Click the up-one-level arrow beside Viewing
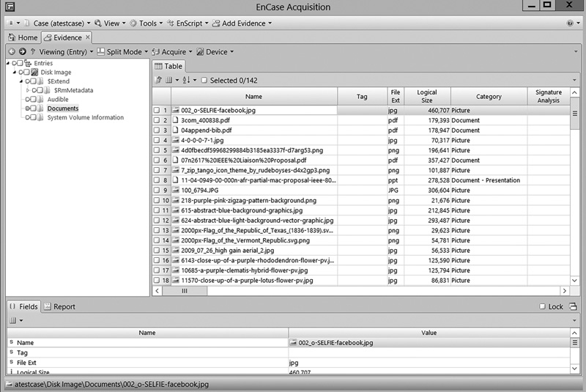 pos(33,52)
